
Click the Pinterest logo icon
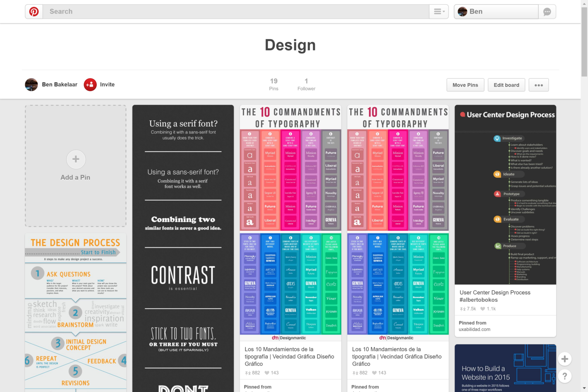pyautogui.click(x=34, y=12)
